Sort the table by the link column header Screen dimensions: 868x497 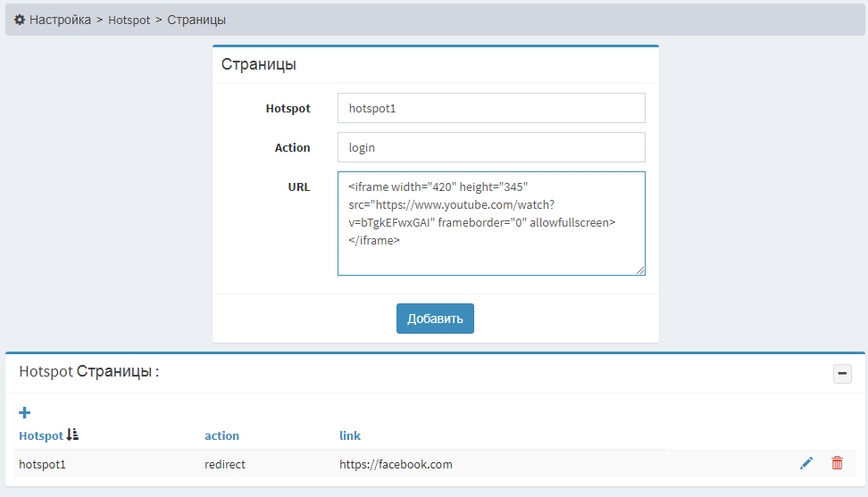tap(349, 435)
